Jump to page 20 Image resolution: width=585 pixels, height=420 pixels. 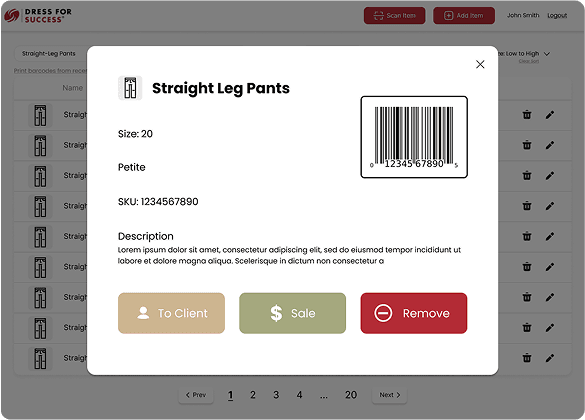pyautogui.click(x=351, y=395)
